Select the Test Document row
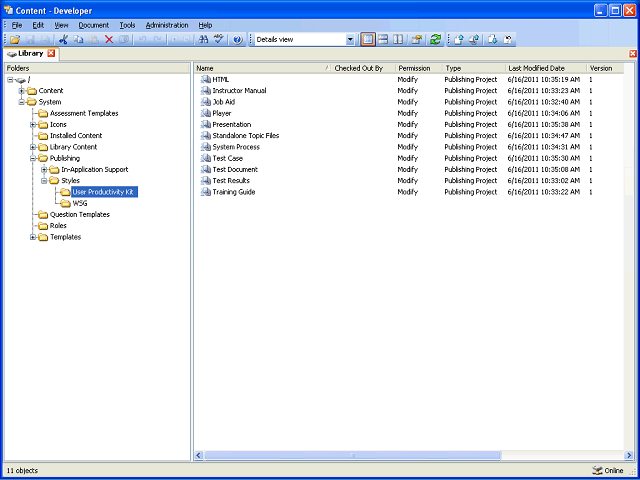The height and width of the screenshot is (480, 640). [x=409, y=169]
